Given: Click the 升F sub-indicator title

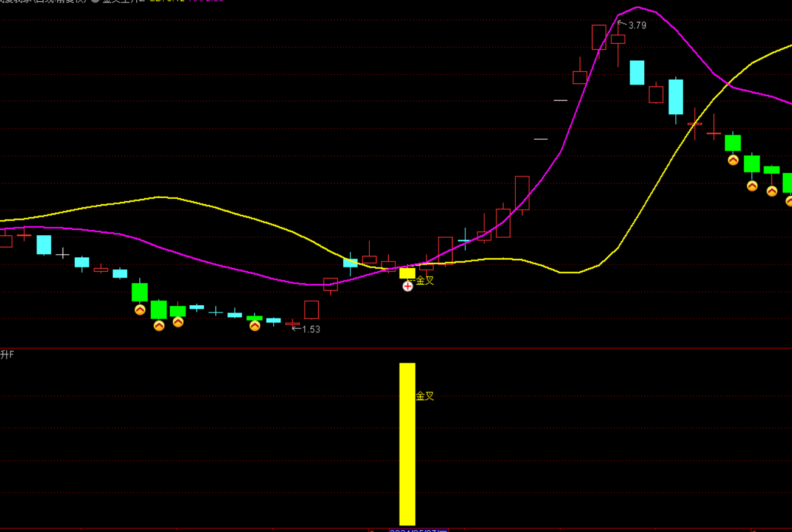Looking at the screenshot, I should [x=7, y=354].
